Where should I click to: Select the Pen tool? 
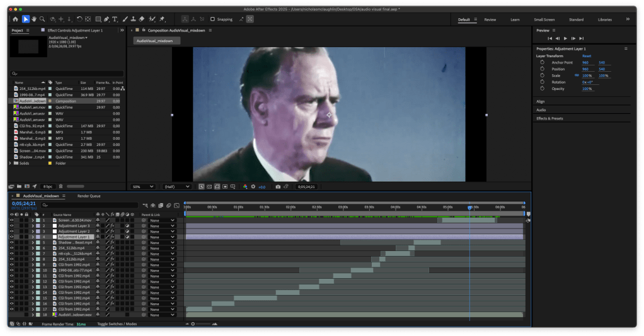click(x=106, y=20)
